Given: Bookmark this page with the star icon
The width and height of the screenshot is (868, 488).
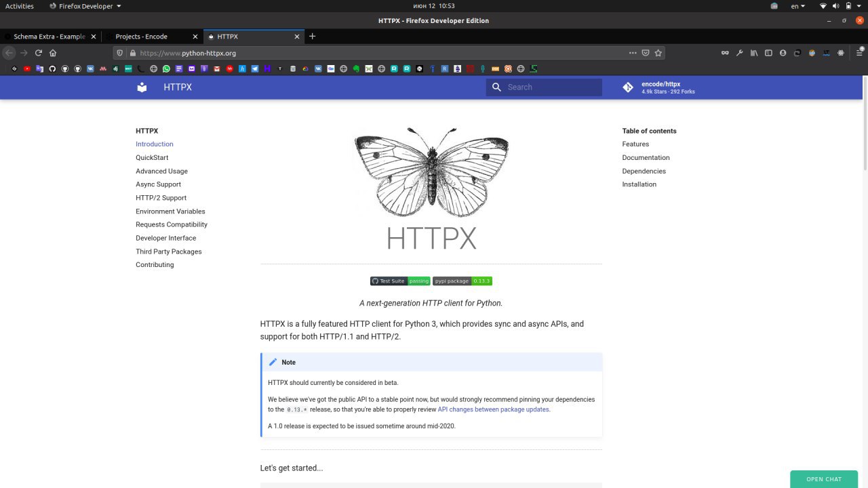Looking at the screenshot, I should pyautogui.click(x=658, y=52).
